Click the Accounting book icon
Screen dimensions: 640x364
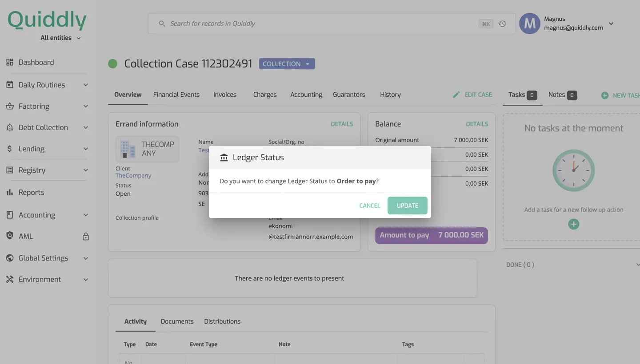point(10,215)
